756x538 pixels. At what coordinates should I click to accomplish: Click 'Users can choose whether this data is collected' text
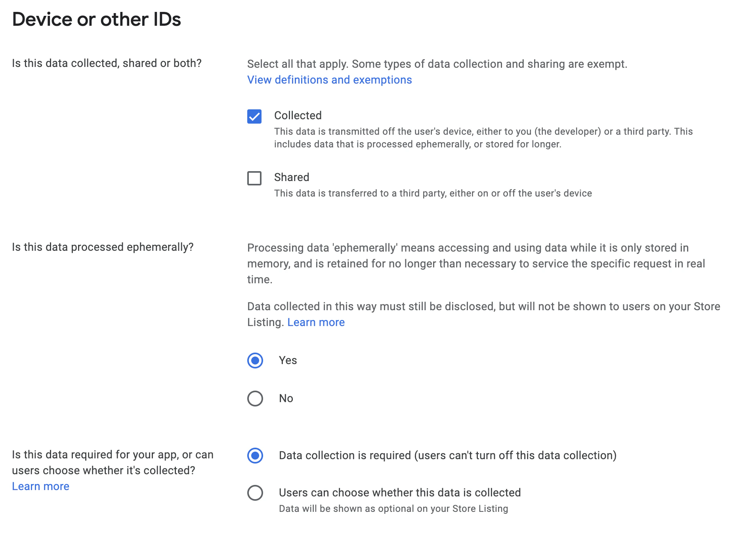click(x=399, y=493)
